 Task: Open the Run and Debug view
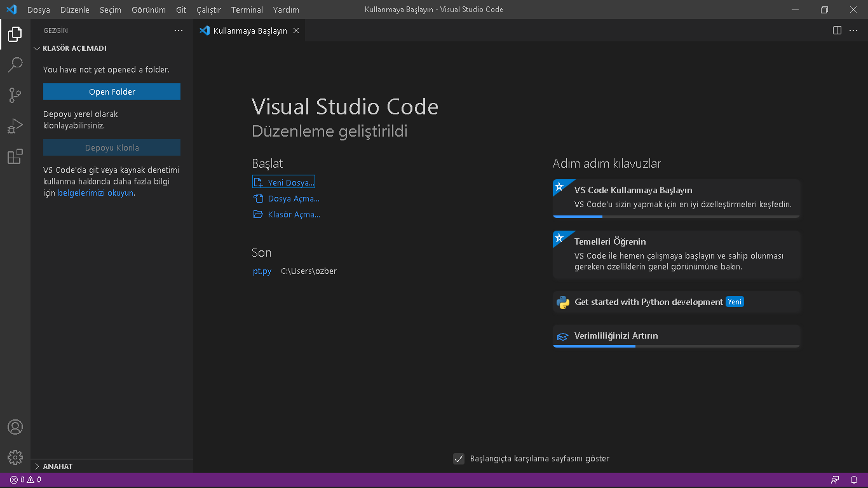click(15, 126)
